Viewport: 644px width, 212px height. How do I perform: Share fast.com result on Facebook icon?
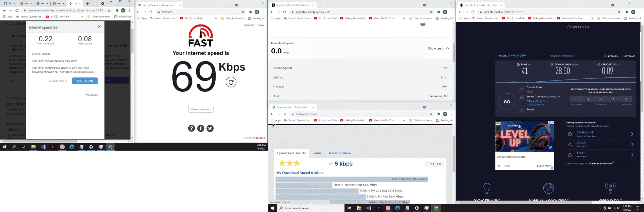(x=201, y=128)
